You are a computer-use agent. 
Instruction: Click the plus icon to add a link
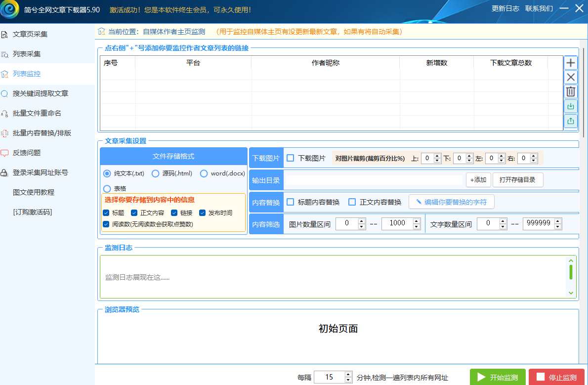click(571, 63)
